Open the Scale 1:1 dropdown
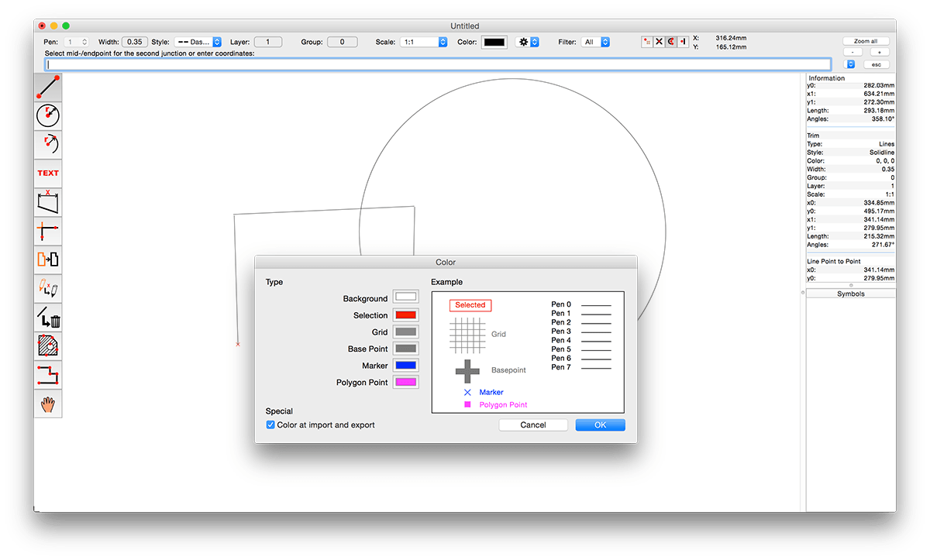Viewport: 930px width, 560px height. (423, 42)
